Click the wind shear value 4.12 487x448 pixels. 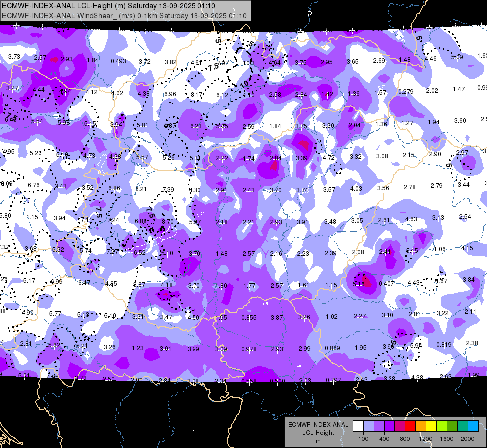click(92, 92)
